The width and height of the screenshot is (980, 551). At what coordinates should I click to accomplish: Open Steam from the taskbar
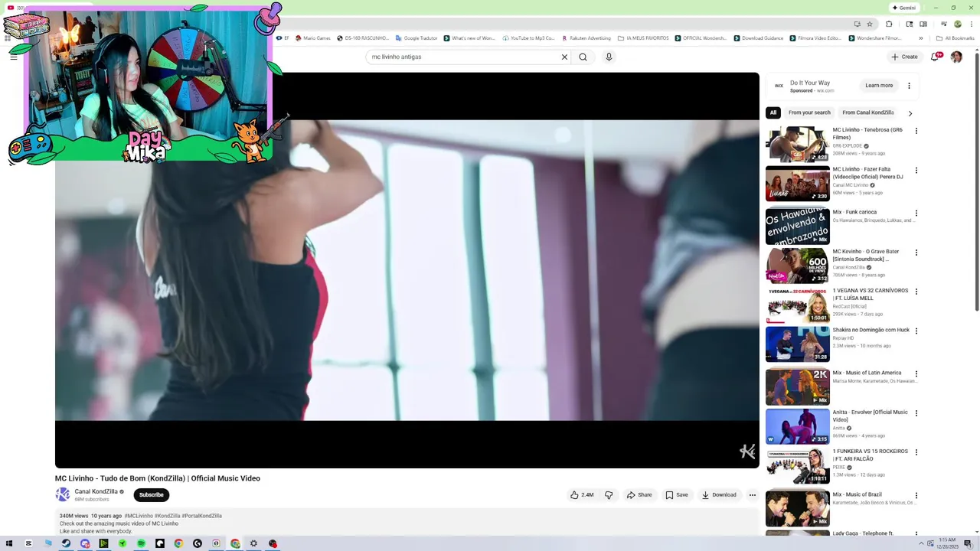[x=66, y=543]
